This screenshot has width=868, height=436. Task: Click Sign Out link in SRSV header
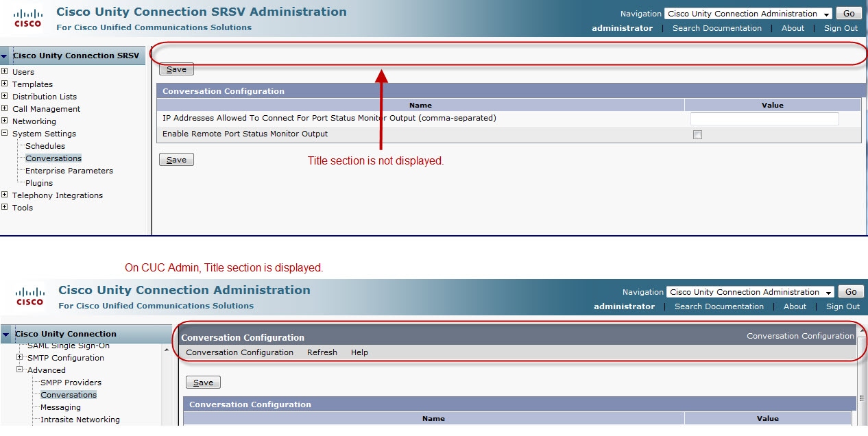(841, 28)
